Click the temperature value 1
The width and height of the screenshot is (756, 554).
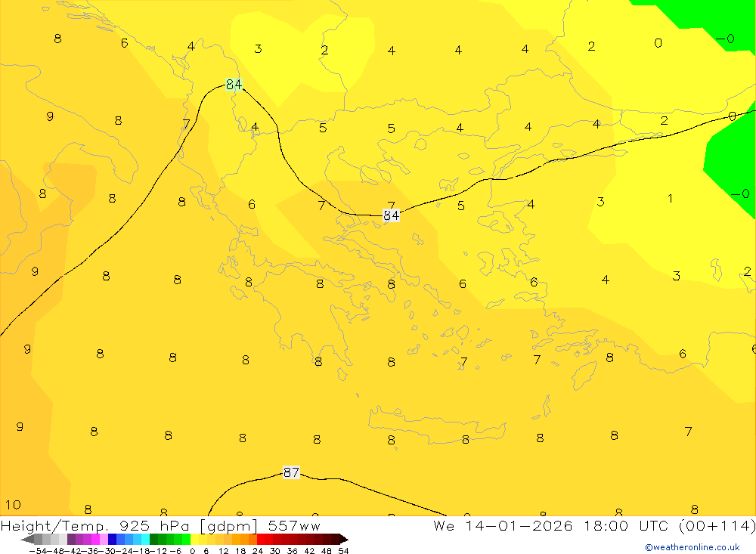point(670,198)
